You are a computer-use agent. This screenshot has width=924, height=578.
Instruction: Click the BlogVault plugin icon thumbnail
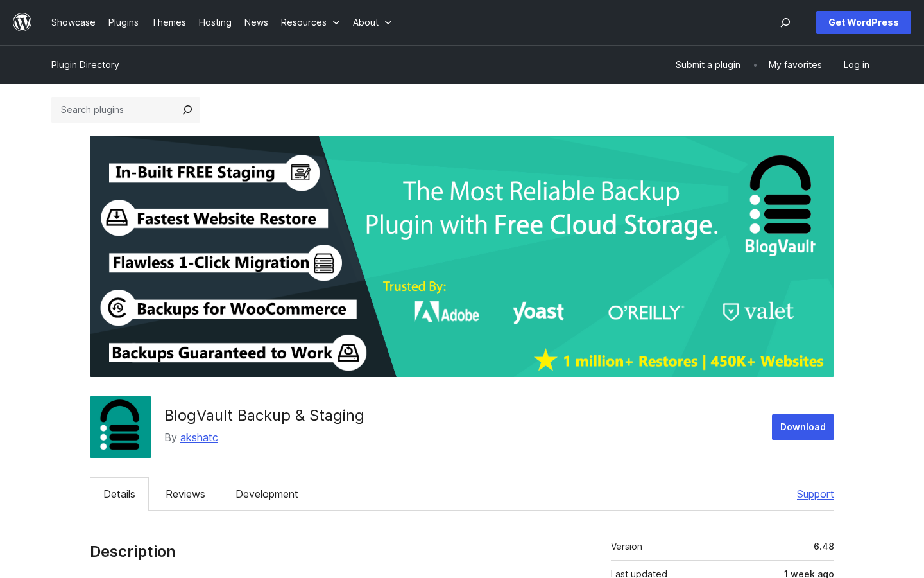pos(121,427)
